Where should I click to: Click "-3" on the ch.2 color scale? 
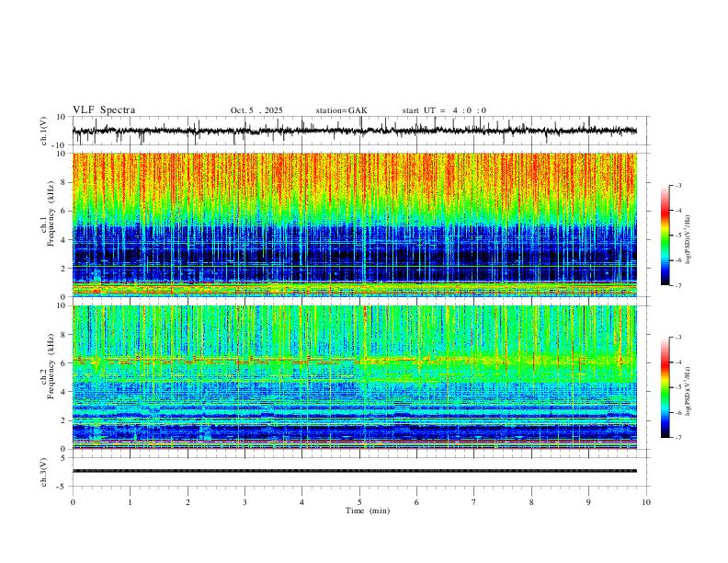click(x=677, y=338)
